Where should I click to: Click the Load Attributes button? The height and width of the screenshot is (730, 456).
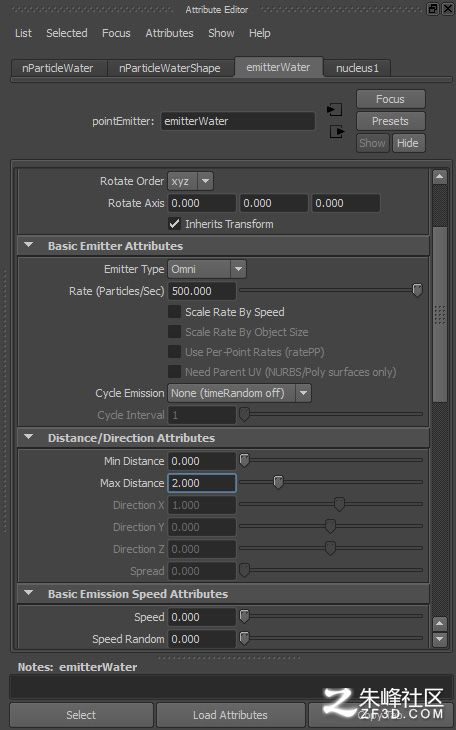[x=230, y=715]
